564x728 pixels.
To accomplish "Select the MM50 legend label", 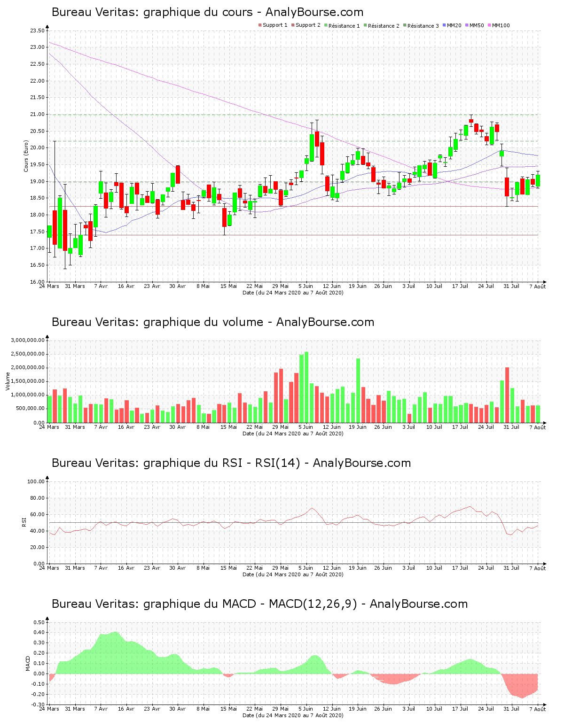I will click(477, 25).
